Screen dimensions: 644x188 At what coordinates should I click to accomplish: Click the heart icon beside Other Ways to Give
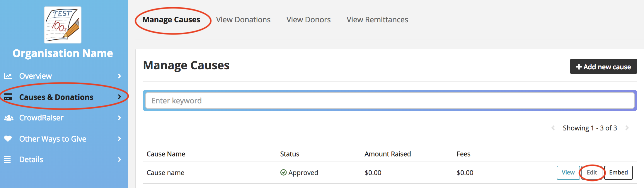pos(8,138)
